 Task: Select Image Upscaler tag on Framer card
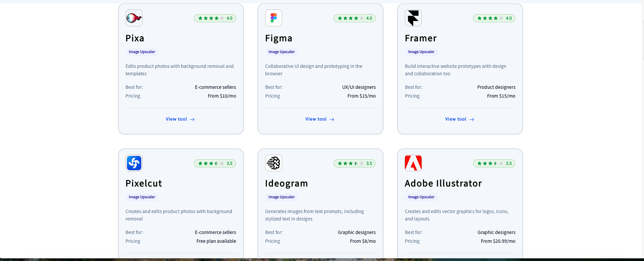(421, 52)
